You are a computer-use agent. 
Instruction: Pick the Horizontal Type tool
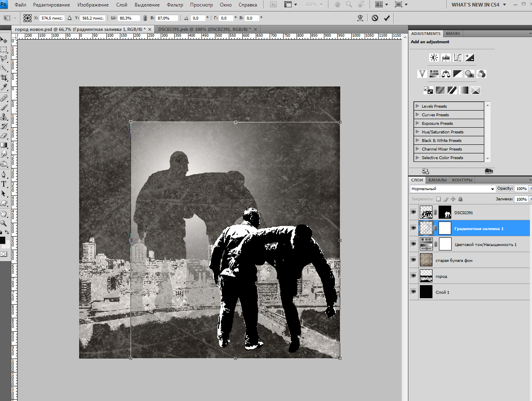[x=4, y=184]
